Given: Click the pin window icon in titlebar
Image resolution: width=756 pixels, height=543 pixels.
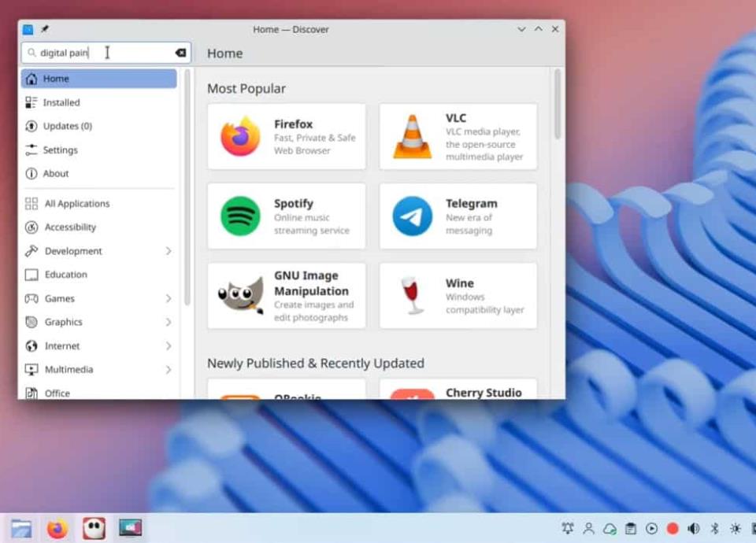Looking at the screenshot, I should (45, 29).
